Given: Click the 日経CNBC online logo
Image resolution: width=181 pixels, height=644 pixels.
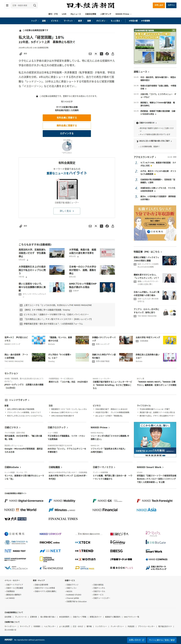Looking at the screenshot, I should [49, 542].
